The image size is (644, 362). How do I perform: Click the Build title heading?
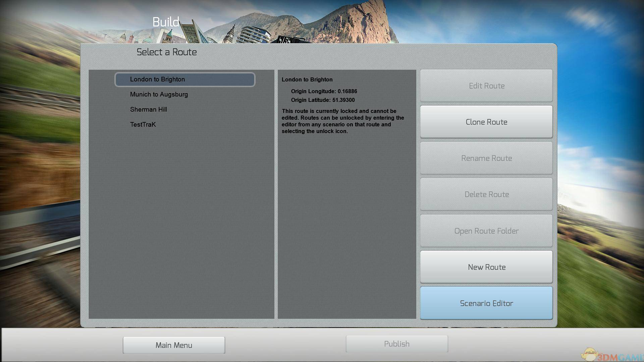[166, 22]
